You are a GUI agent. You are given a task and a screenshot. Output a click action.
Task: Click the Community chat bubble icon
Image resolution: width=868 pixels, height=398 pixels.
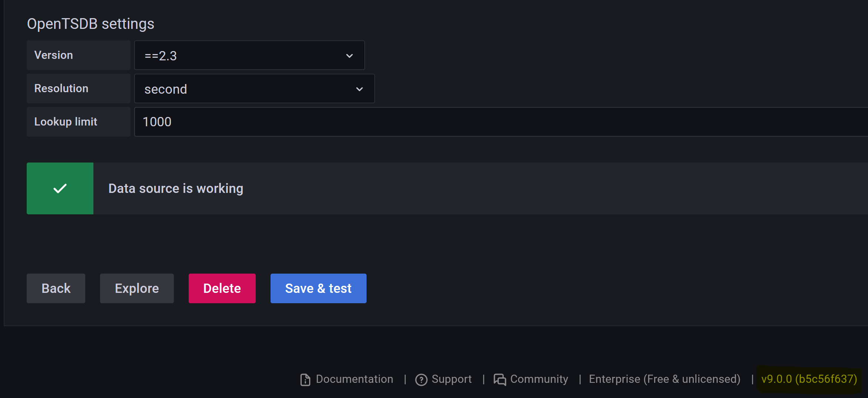[500, 379]
